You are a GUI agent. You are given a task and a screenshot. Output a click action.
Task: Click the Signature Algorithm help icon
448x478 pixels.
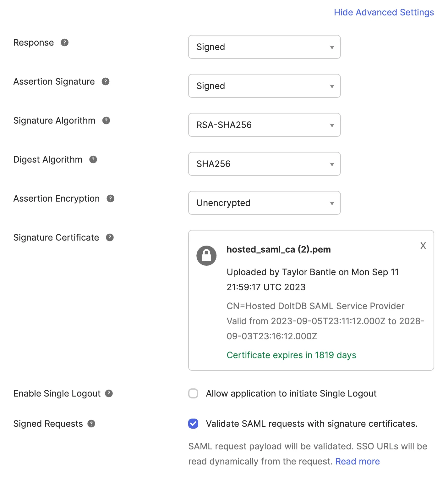click(106, 120)
